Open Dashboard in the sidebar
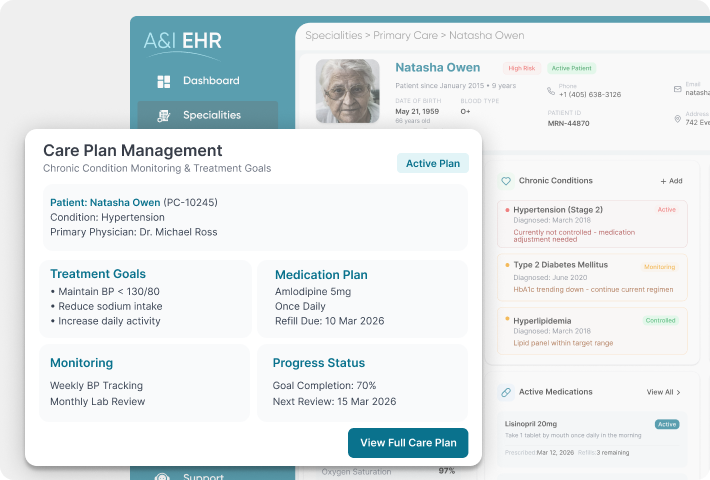The height and width of the screenshot is (480, 710). (x=211, y=81)
